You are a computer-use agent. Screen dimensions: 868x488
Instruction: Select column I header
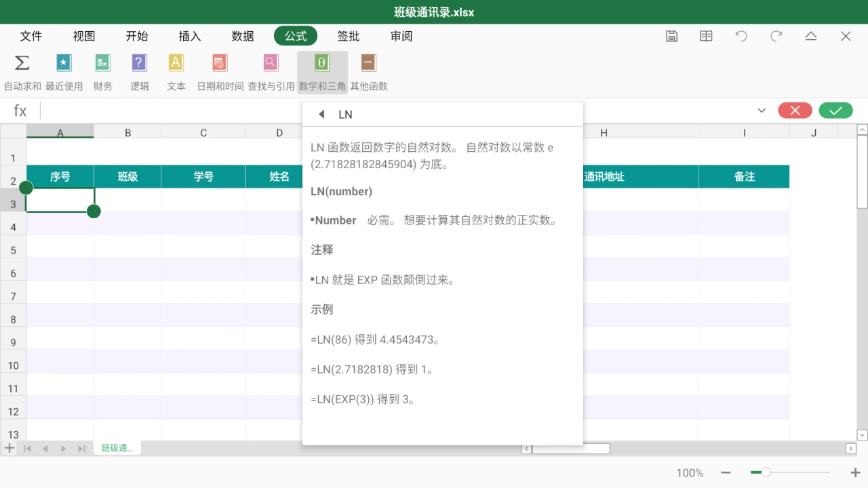click(744, 133)
